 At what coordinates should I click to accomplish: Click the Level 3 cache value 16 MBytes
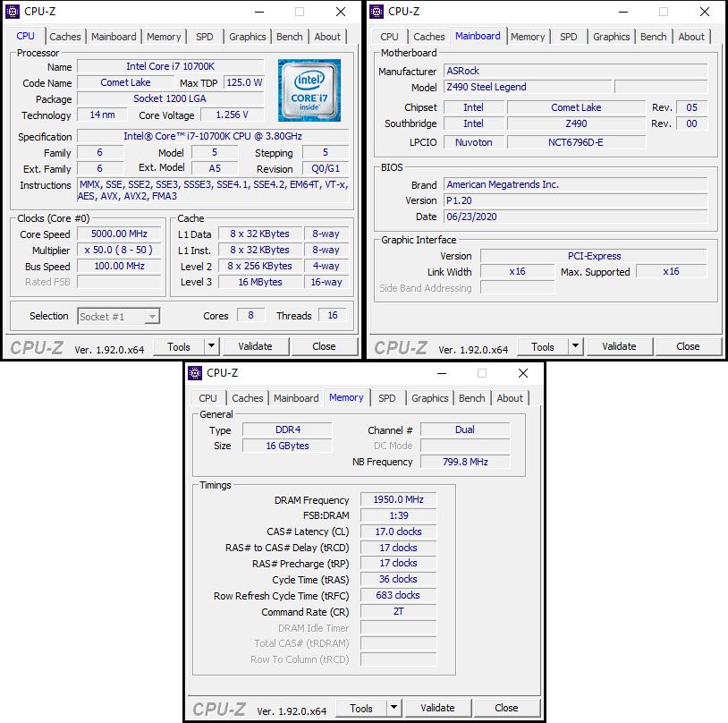(260, 282)
